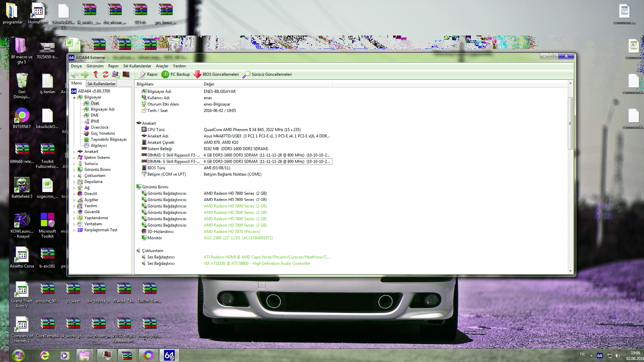Expand the İşletim Sistemi tree node
Image resolution: width=644 pixels, height=362 pixels.
pos(74,158)
